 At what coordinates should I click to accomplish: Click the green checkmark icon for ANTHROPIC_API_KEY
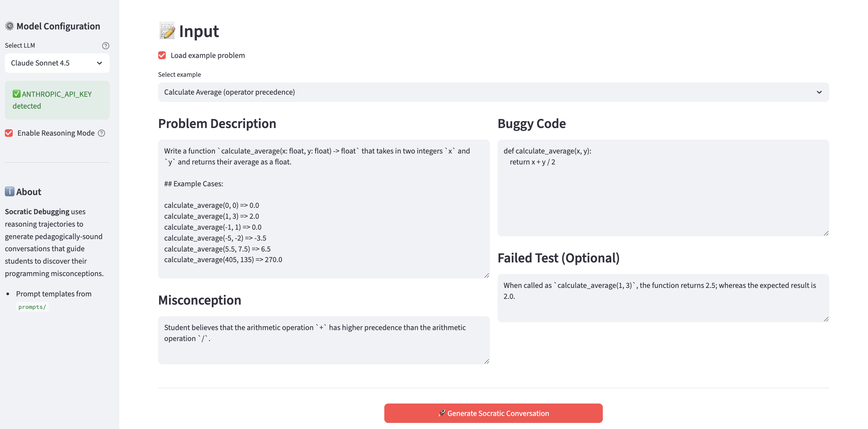tap(16, 94)
